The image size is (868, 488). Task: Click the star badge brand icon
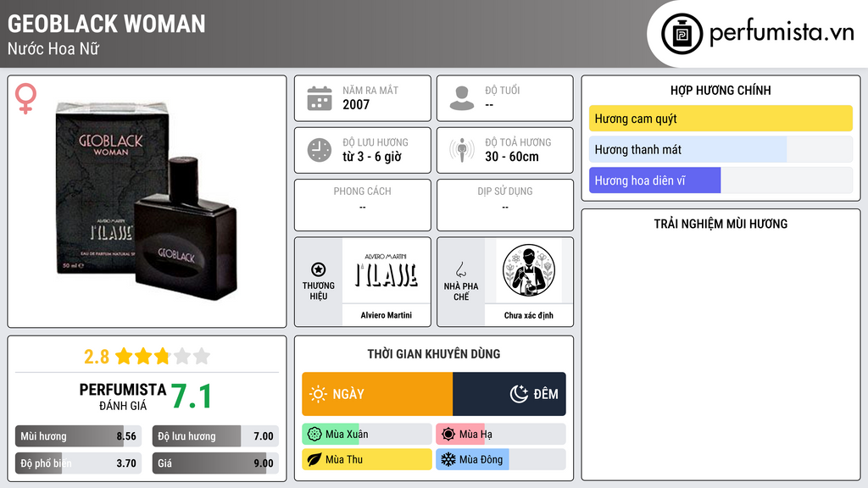coord(319,269)
